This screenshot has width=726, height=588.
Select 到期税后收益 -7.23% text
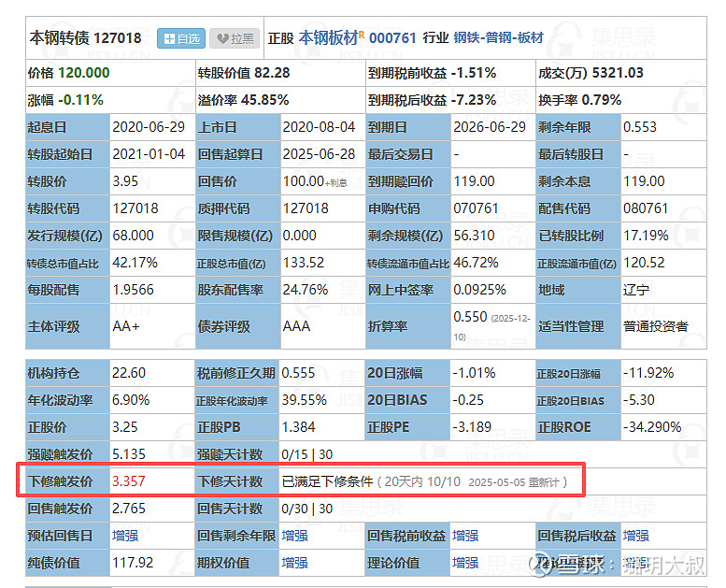pos(432,100)
